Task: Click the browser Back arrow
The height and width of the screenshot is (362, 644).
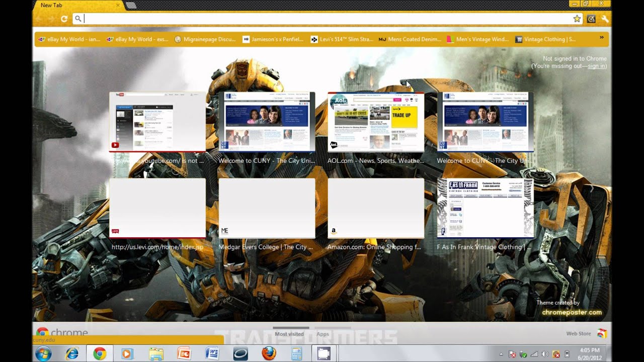Action: pos(40,19)
